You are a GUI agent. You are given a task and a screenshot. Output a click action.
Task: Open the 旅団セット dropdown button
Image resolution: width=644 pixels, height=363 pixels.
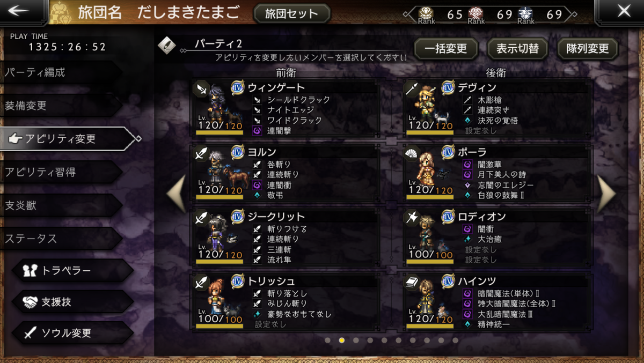pyautogui.click(x=291, y=13)
